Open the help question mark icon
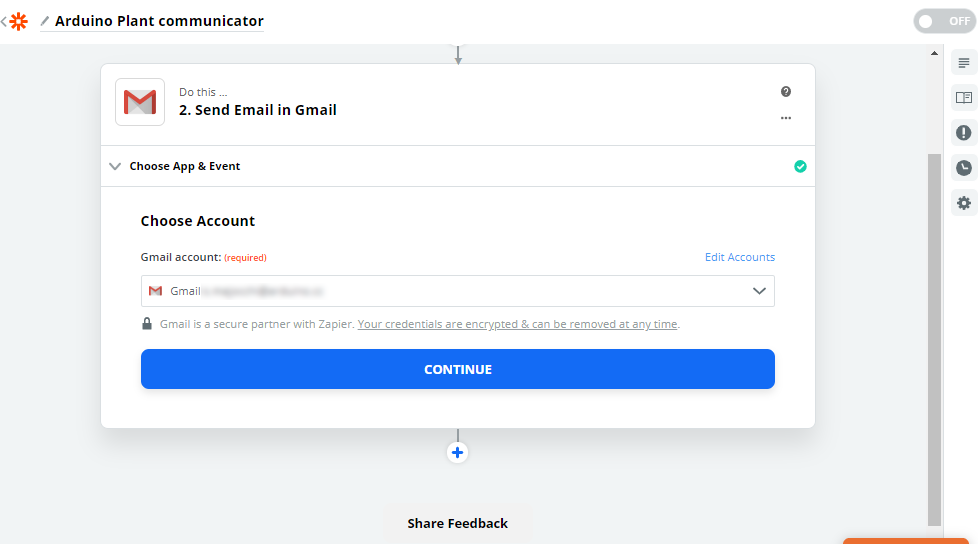 786,92
